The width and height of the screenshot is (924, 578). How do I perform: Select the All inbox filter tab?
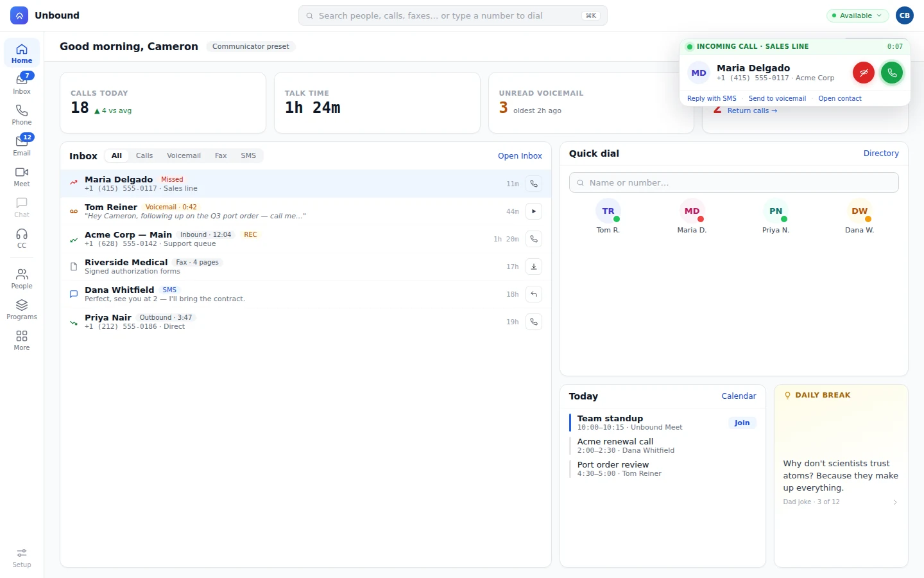tap(117, 155)
